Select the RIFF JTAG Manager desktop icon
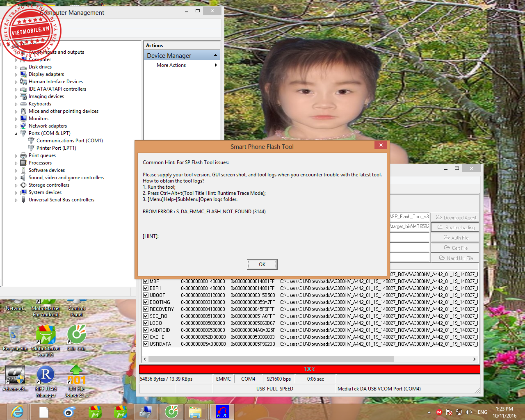 click(x=46, y=375)
